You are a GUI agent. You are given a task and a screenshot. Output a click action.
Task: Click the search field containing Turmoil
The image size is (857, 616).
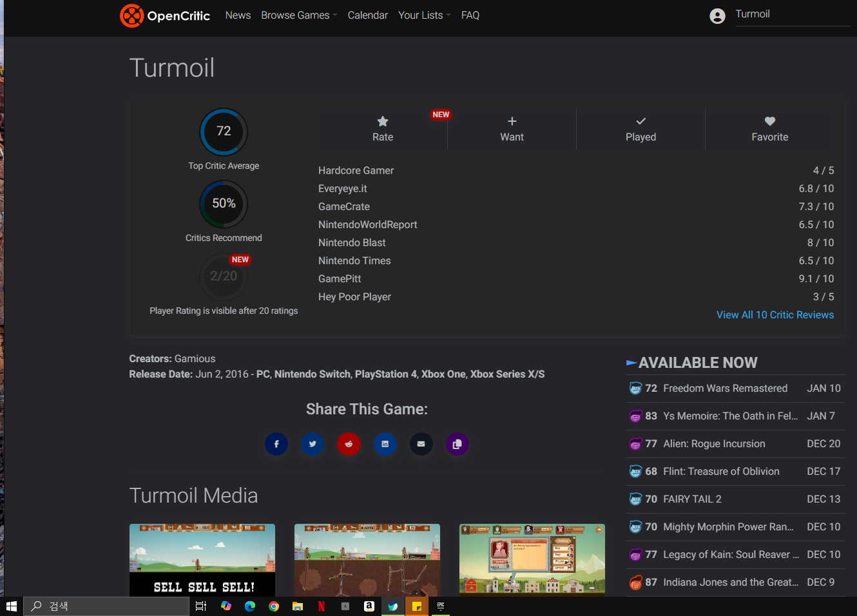click(793, 15)
